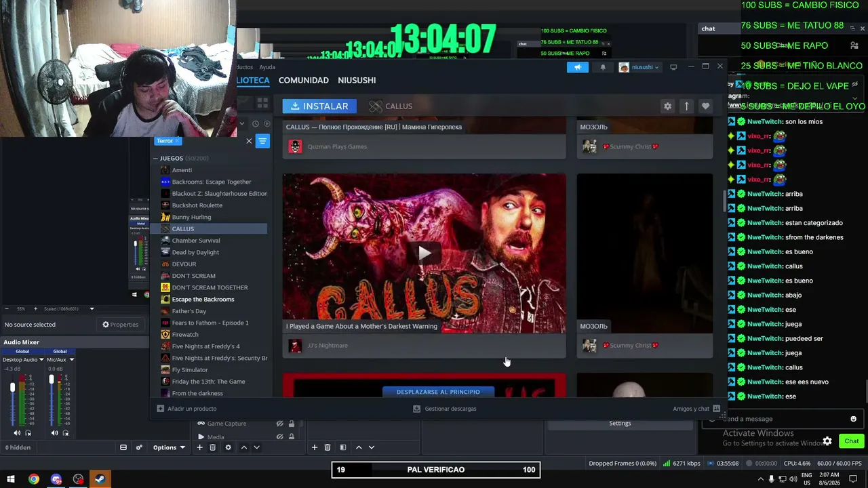Toggle monitoring headphone icon for Desktop Audio
Image resolution: width=868 pixels, height=488 pixels.
point(28,433)
